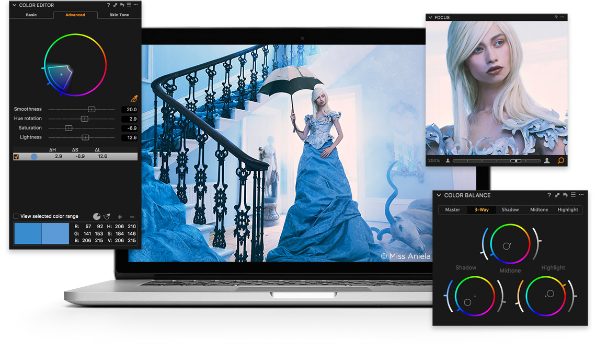This screenshot has width=596, height=364.
Task: Open the Color Balance presets list icon
Action: tap(573, 195)
